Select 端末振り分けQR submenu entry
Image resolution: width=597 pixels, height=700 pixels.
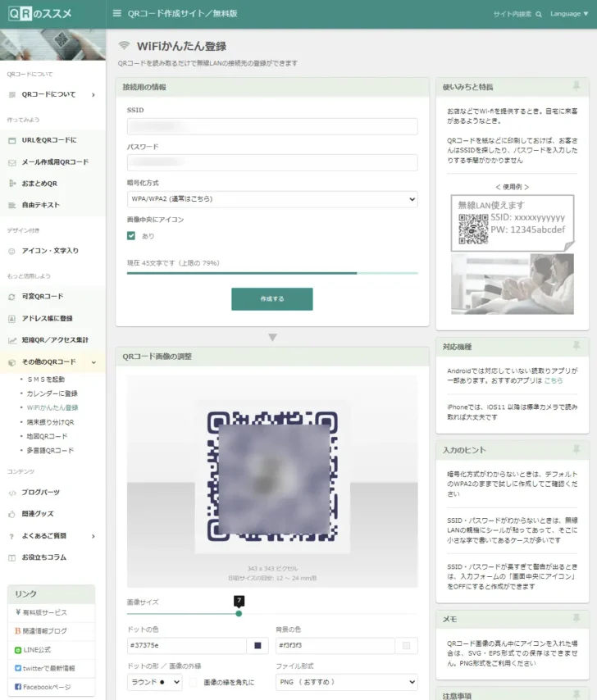pos(51,422)
